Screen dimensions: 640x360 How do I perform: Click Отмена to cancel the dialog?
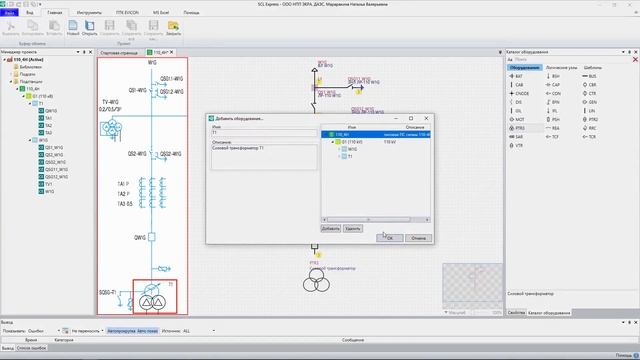[x=418, y=238]
